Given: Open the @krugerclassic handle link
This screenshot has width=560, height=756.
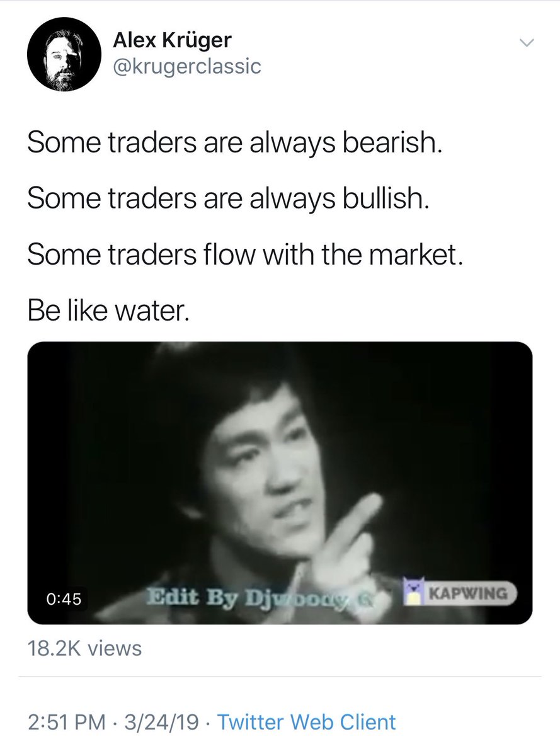Looking at the screenshot, I should pyautogui.click(x=186, y=66).
